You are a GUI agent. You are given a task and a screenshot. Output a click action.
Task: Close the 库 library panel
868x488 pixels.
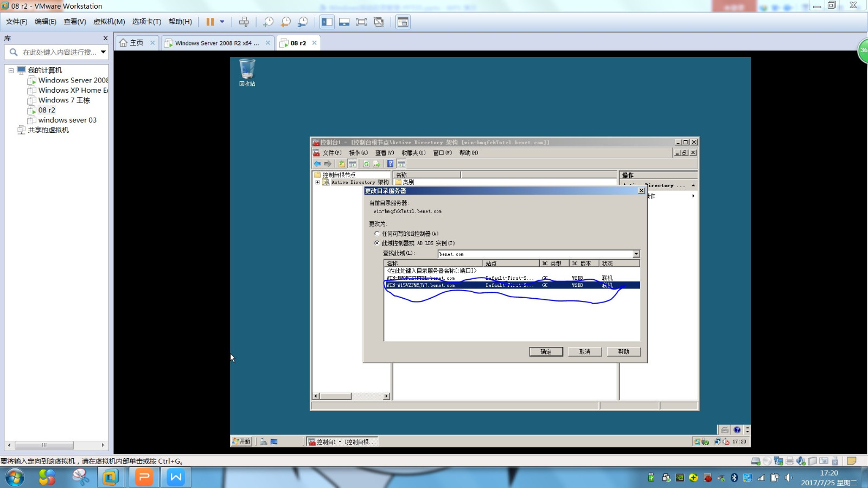coord(105,38)
